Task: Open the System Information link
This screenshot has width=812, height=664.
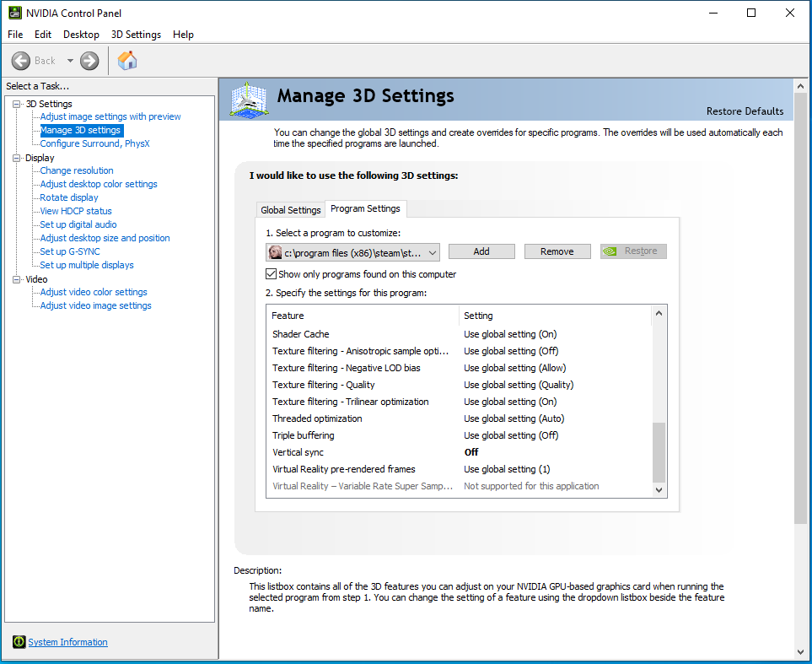Action: coord(67,642)
